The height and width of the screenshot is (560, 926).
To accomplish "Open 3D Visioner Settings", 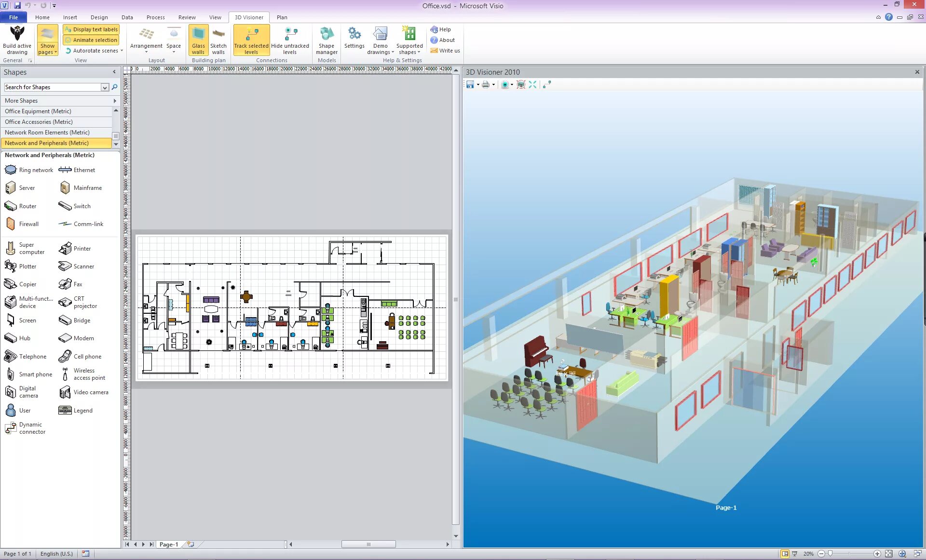I will [354, 39].
